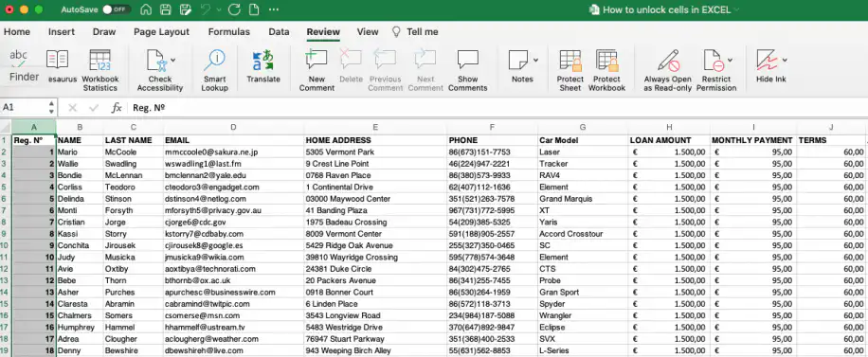Expand the Check Accessibility dropdown arrow
The width and height of the screenshot is (868, 357).
coord(173,60)
